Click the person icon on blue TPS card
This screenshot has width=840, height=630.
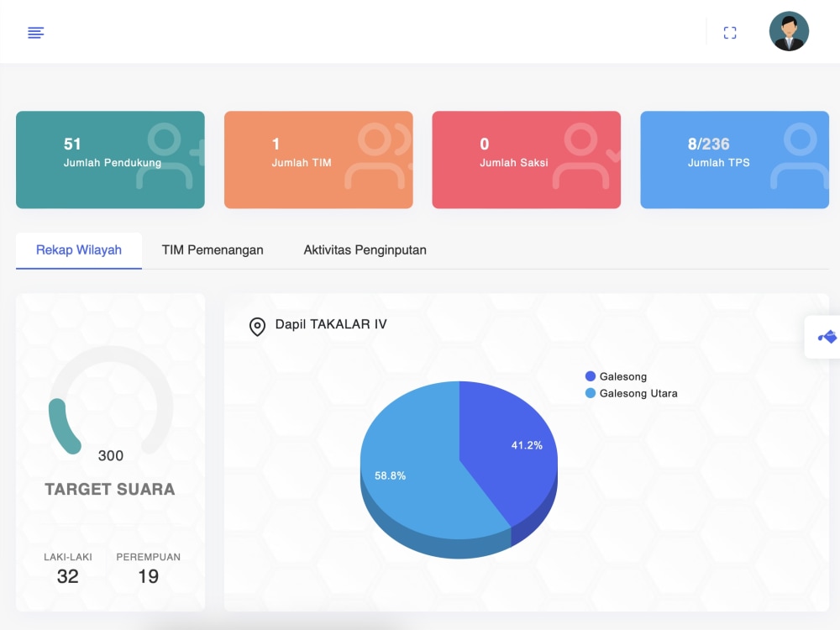coord(800,156)
